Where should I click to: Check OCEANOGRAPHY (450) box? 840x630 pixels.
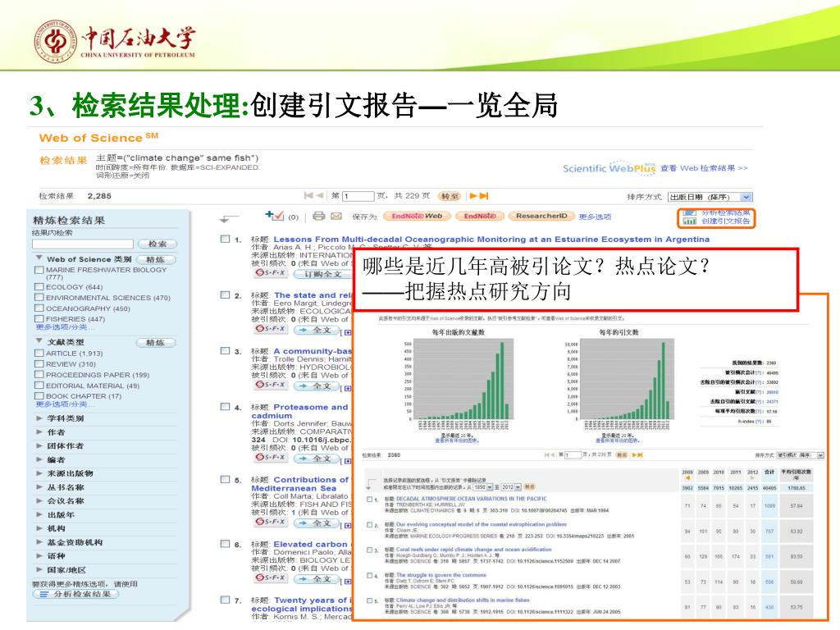(x=39, y=308)
